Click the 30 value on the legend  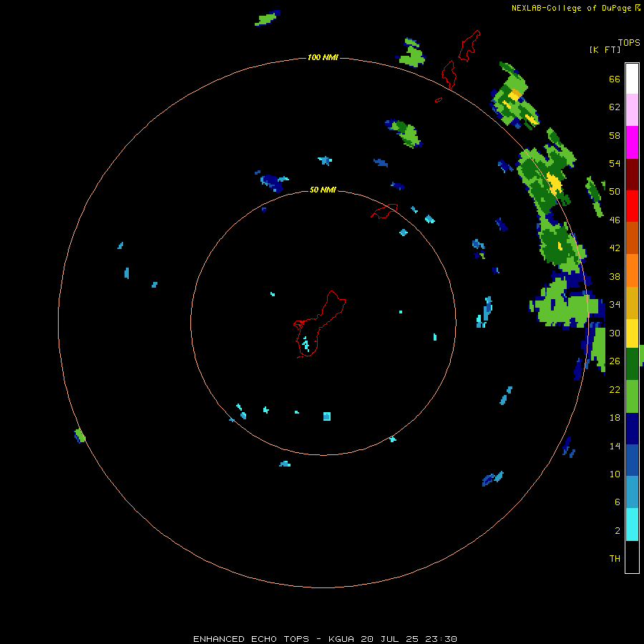(615, 333)
